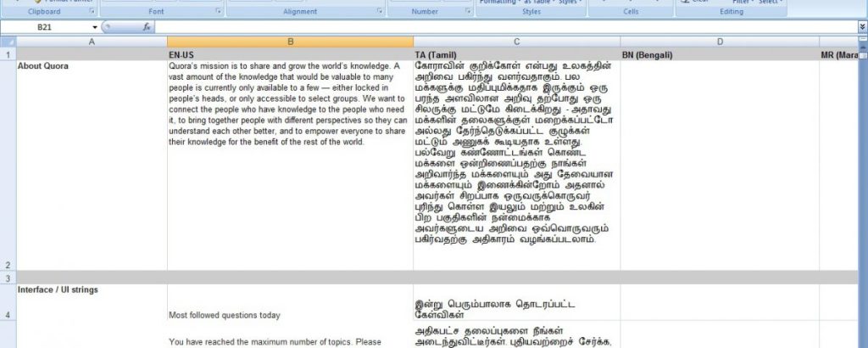Click the Insert Function fx icon
868x348 pixels.
click(147, 26)
